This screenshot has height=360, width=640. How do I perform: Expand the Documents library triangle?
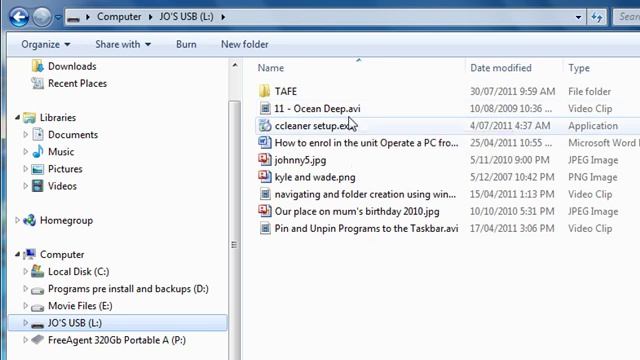pos(25,134)
